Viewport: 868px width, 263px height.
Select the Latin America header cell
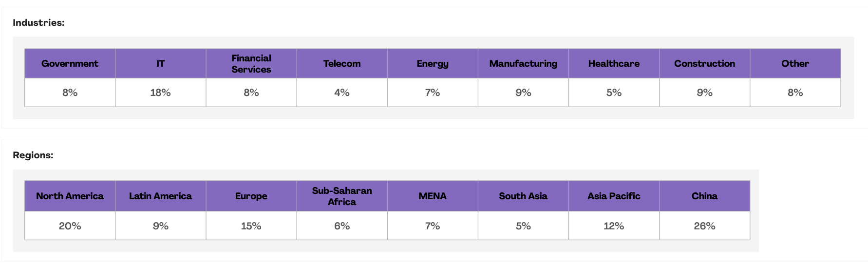click(x=160, y=196)
